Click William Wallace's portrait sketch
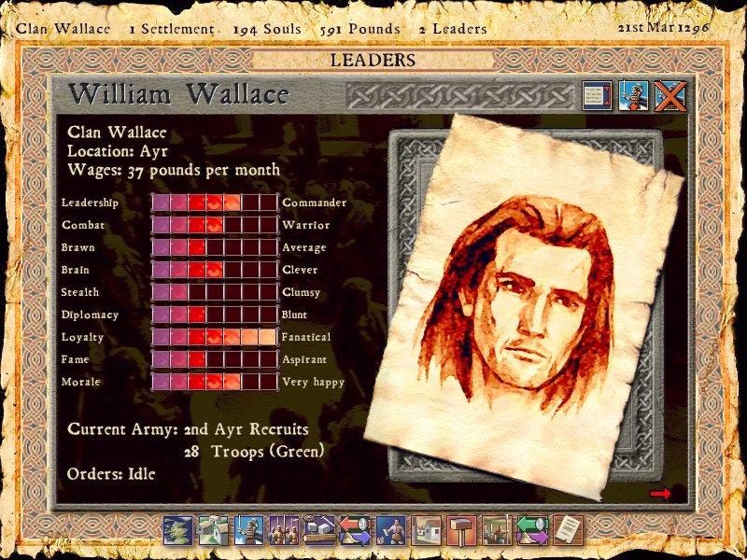This screenshot has width=747, height=560. pyautogui.click(x=524, y=307)
